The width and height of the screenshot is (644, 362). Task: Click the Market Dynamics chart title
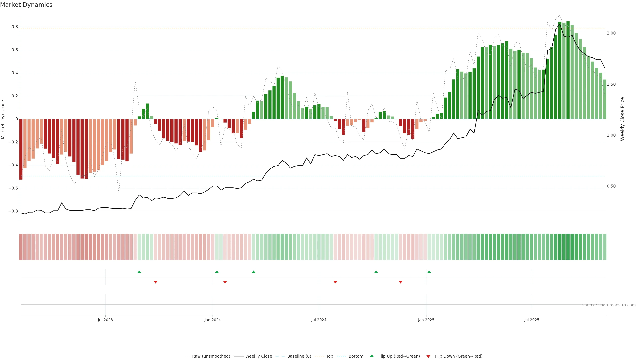(26, 5)
